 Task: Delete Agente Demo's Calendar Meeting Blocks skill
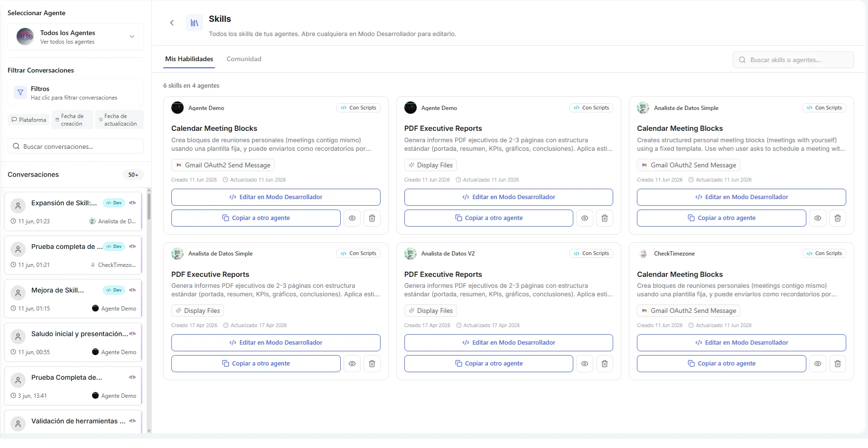pos(372,218)
